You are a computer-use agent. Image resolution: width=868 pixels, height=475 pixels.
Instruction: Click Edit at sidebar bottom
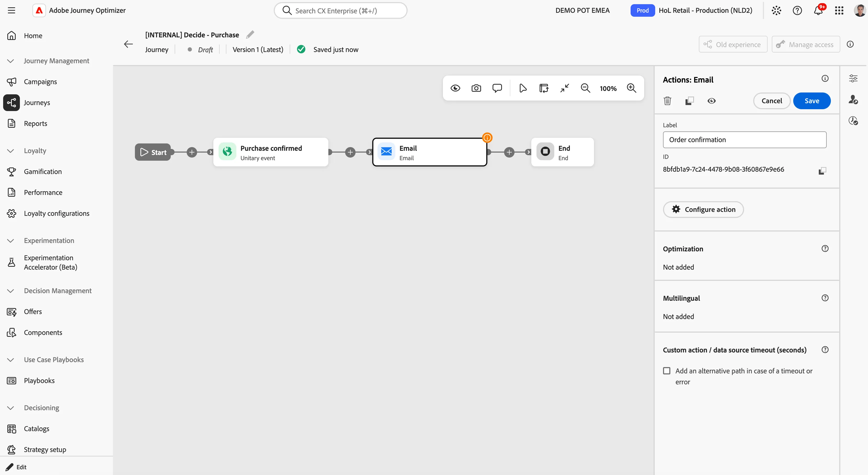(x=16, y=467)
